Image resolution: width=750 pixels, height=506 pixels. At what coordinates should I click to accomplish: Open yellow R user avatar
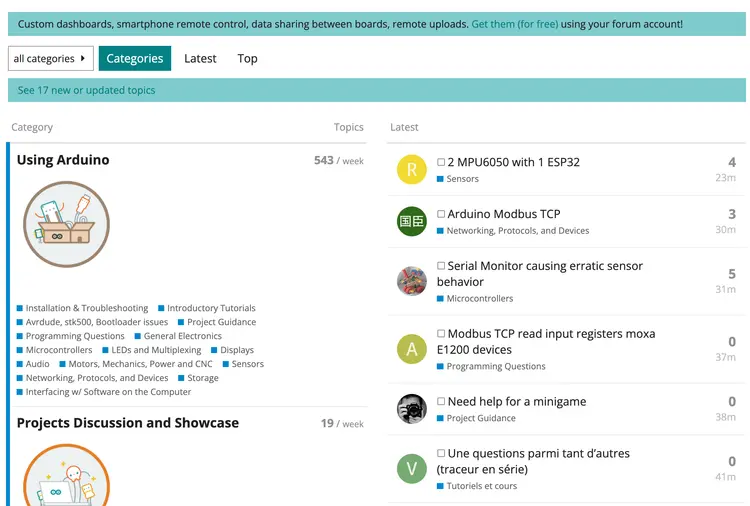pos(411,169)
